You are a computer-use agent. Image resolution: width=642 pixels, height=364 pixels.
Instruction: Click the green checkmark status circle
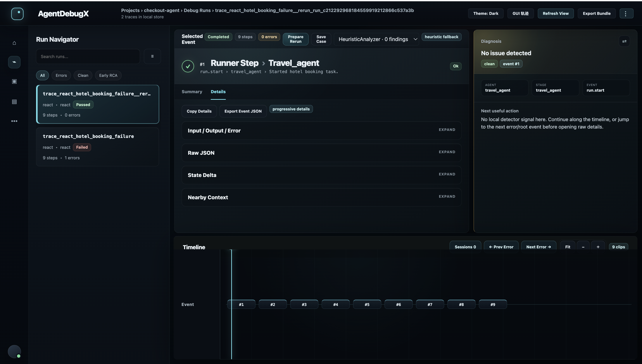[x=188, y=66]
